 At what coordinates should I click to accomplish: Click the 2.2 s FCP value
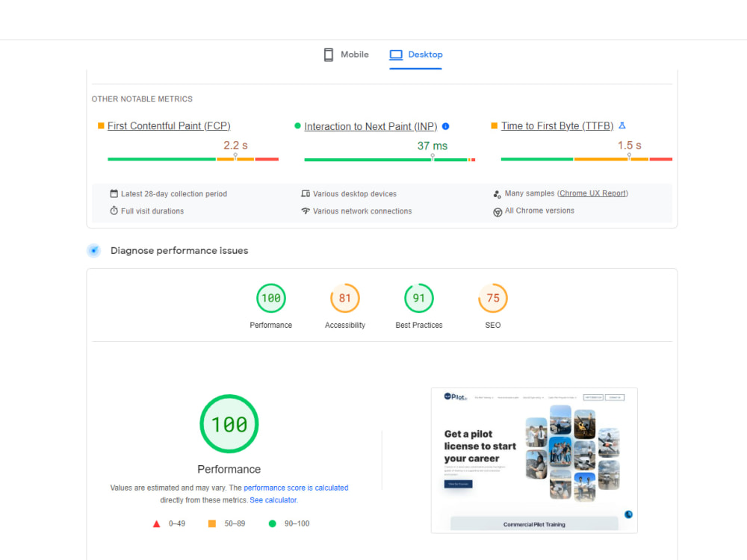[x=235, y=146]
